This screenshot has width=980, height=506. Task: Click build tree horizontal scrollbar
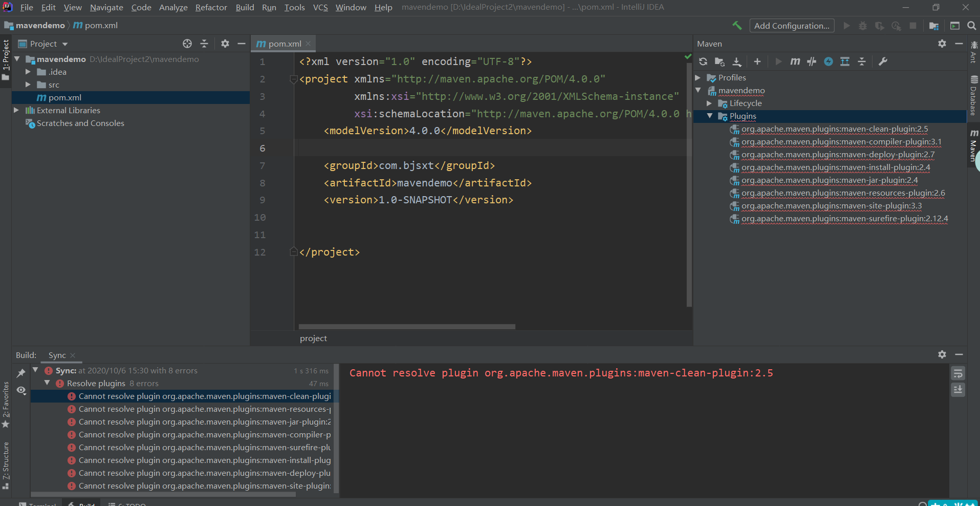(163, 494)
